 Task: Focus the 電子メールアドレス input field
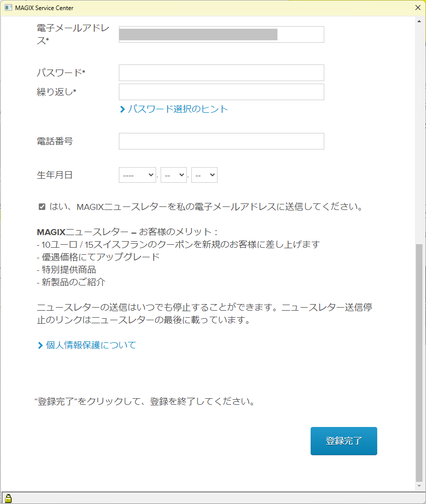pyautogui.click(x=222, y=34)
